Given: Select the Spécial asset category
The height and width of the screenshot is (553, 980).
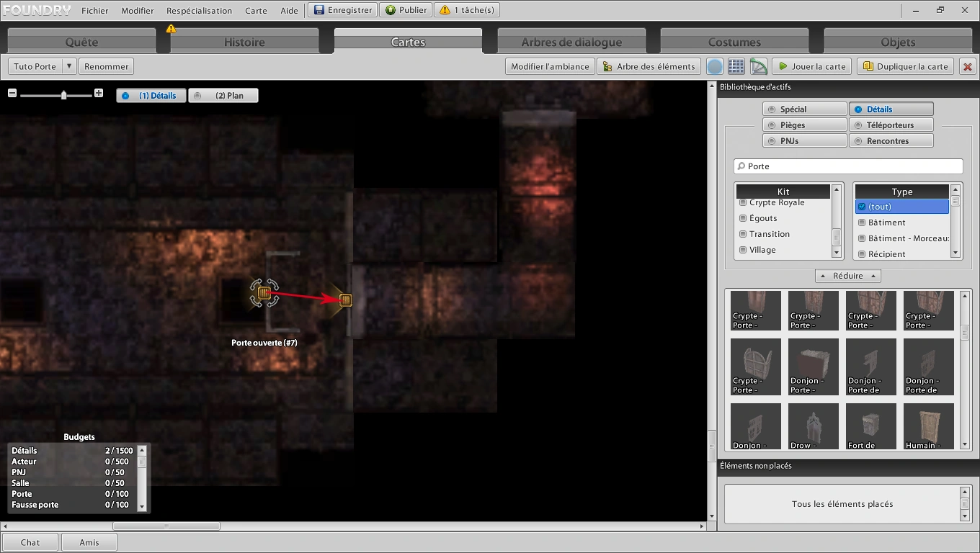Looking at the screenshot, I should [x=804, y=109].
